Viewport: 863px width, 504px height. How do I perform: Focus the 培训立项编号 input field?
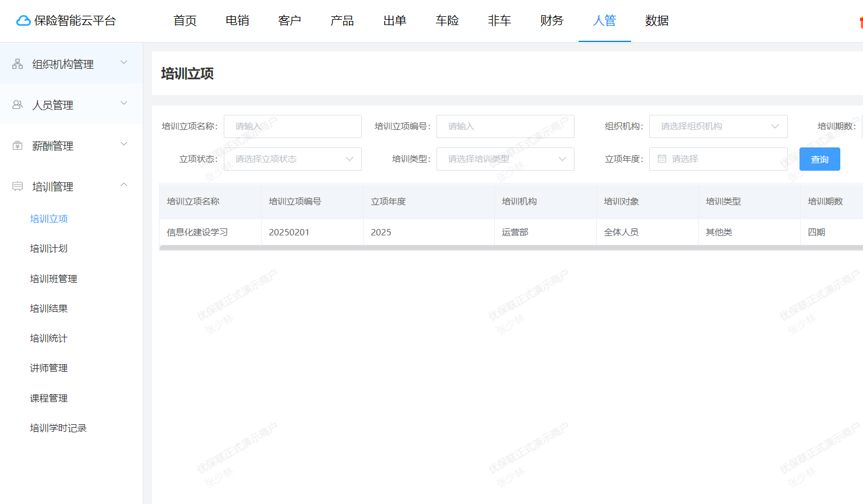505,126
